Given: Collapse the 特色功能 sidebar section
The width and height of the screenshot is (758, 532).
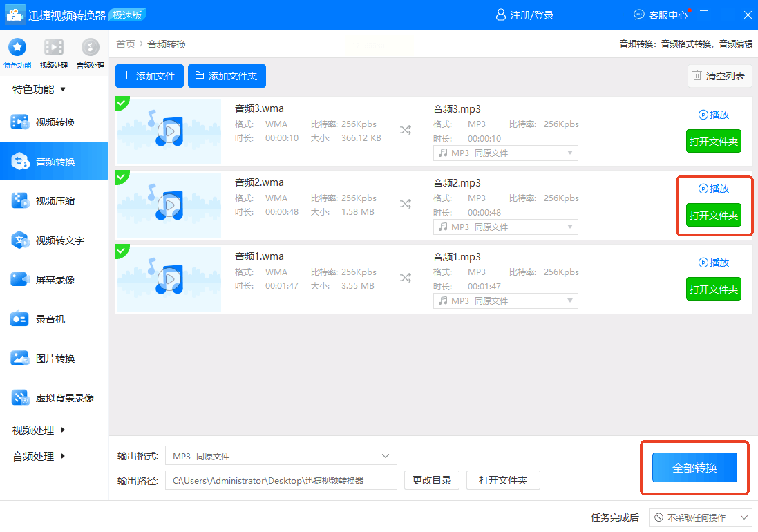Looking at the screenshot, I should [39, 89].
